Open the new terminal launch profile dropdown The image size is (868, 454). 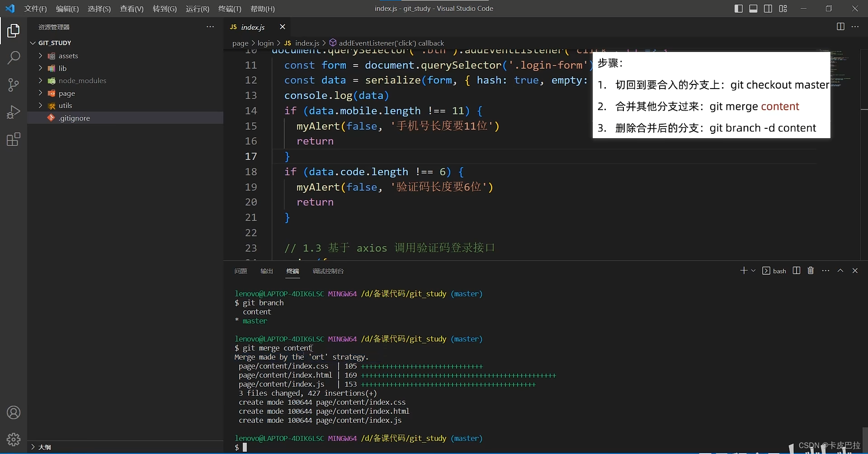pos(753,271)
